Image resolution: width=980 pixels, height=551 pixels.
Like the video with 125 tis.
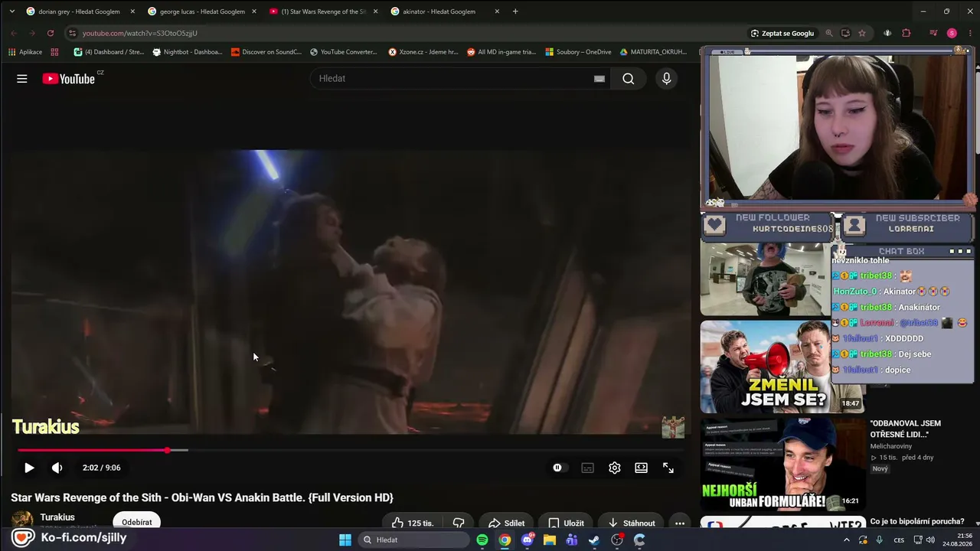pyautogui.click(x=412, y=523)
